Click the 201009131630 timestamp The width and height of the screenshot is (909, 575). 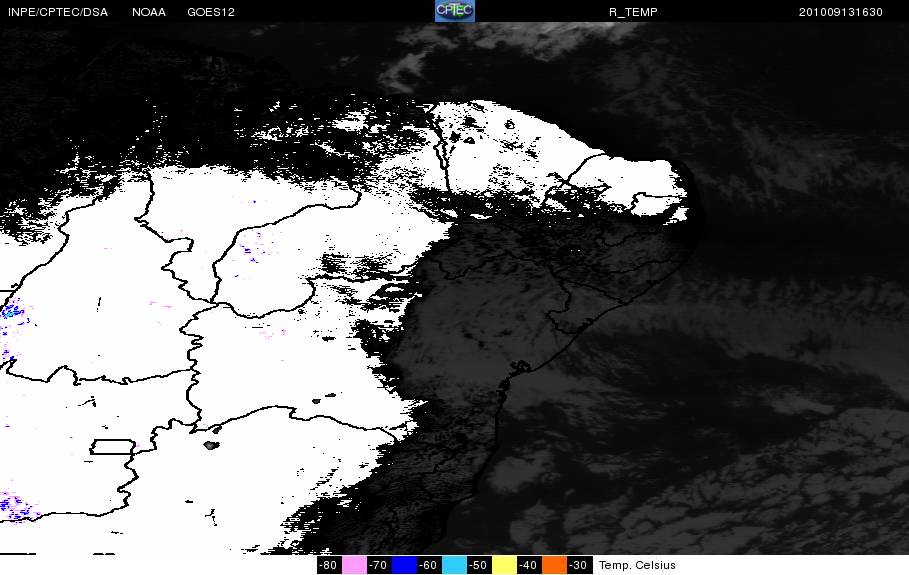click(x=841, y=12)
